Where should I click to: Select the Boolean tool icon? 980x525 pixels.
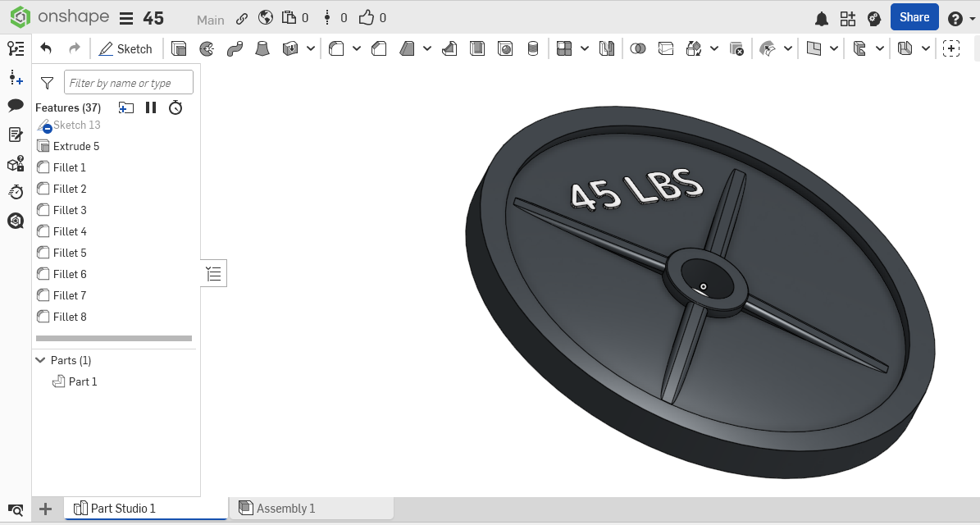pyautogui.click(x=637, y=49)
